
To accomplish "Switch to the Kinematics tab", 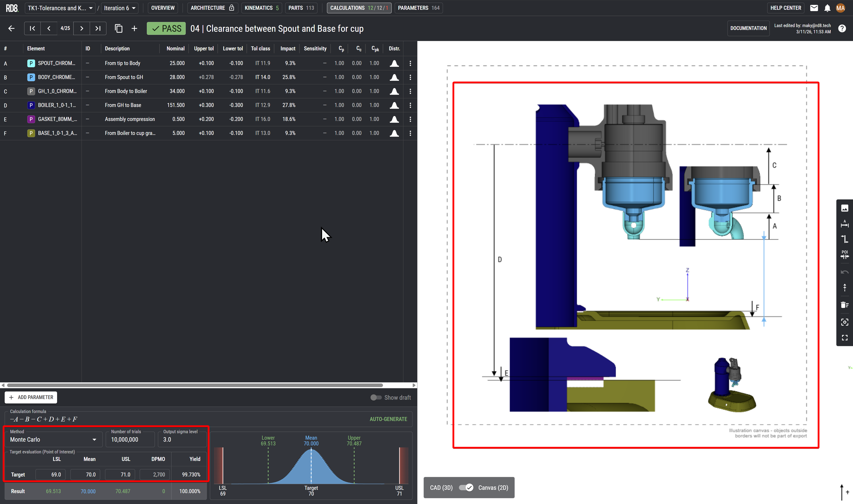I will 261,8.
